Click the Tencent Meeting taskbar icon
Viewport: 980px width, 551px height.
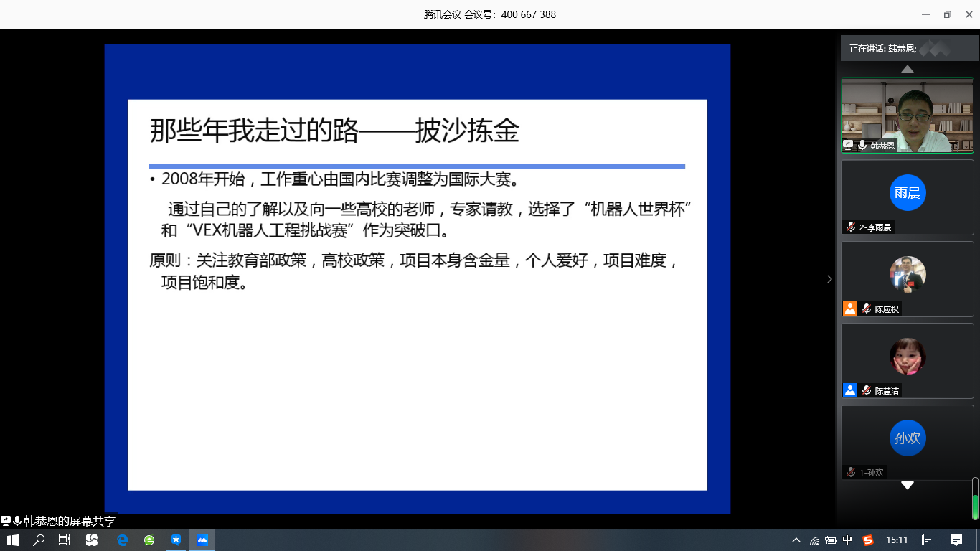click(x=202, y=540)
